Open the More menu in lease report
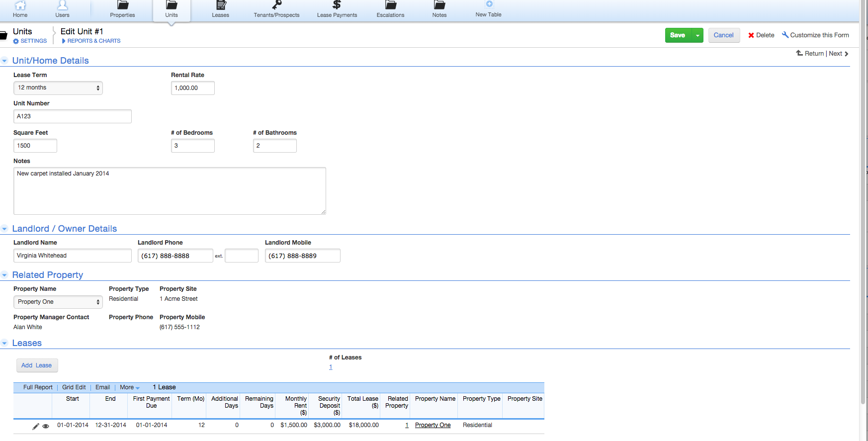 (129, 387)
